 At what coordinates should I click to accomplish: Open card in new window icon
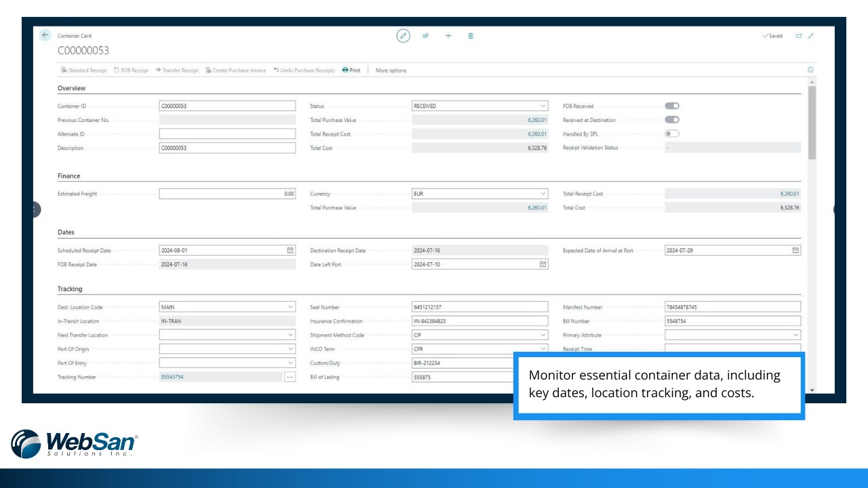pyautogui.click(x=799, y=36)
